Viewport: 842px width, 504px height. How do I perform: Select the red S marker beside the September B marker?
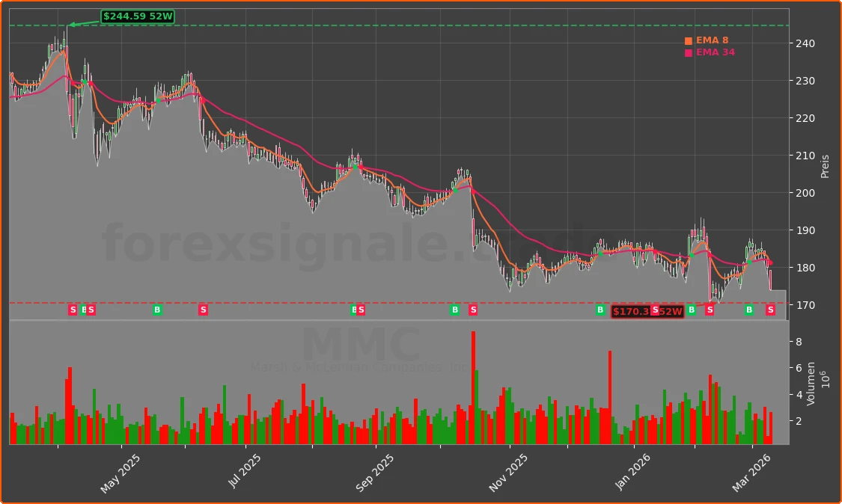[x=360, y=309]
